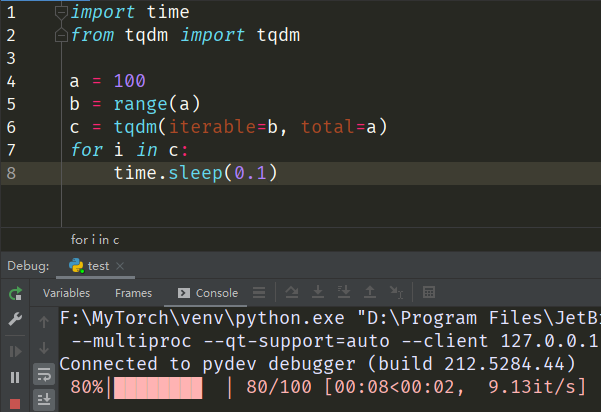The height and width of the screenshot is (412, 601).
Task: Collapse the import fold marker on line 1
Action: [x=61, y=13]
